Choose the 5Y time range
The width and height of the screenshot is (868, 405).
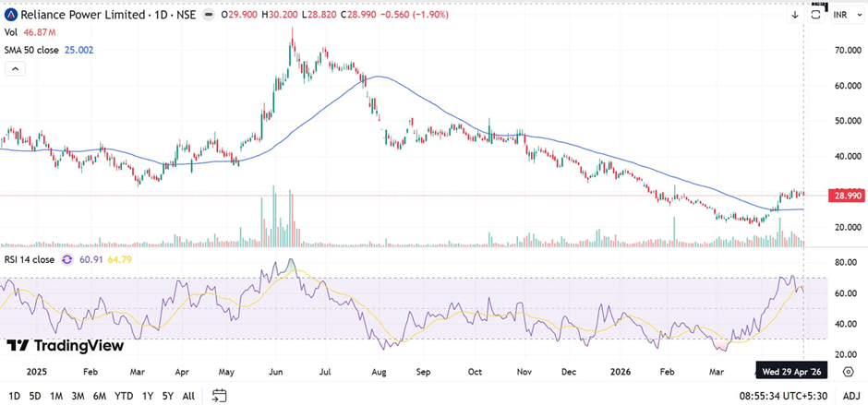[167, 396]
